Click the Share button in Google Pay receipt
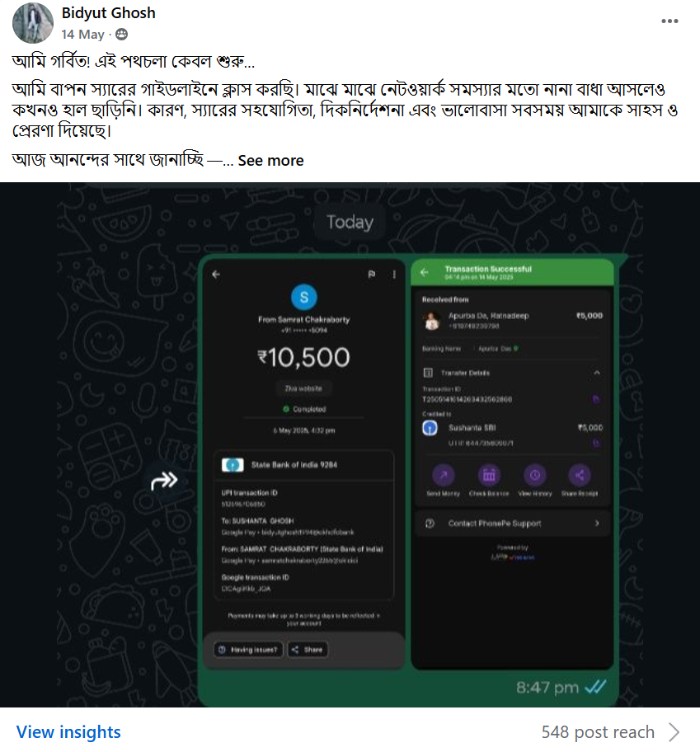 (308, 650)
